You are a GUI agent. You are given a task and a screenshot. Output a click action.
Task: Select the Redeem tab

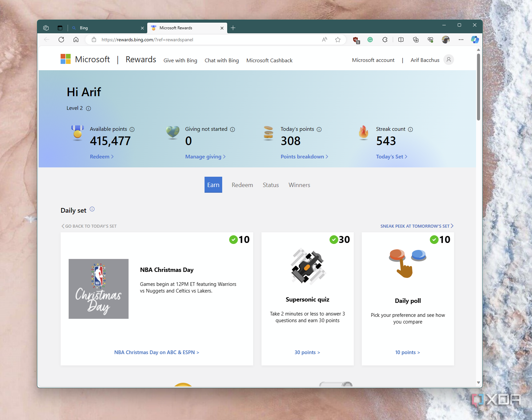[x=242, y=185]
